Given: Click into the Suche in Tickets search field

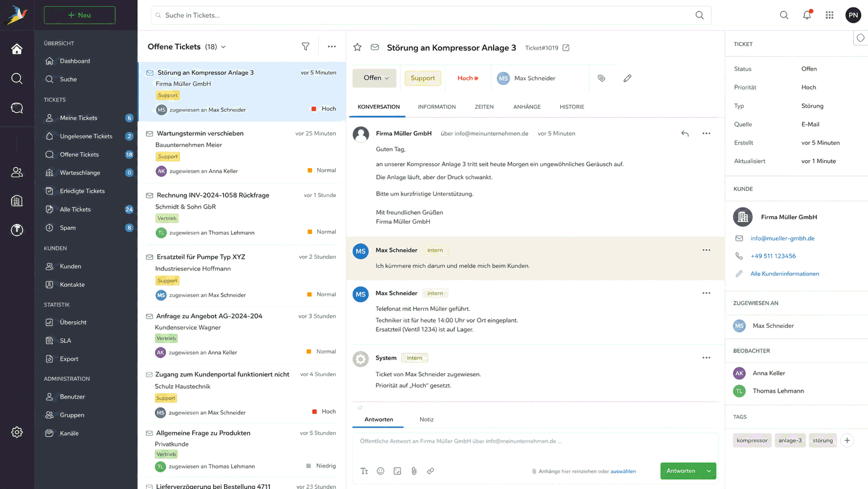Looking at the screenshot, I should point(431,15).
